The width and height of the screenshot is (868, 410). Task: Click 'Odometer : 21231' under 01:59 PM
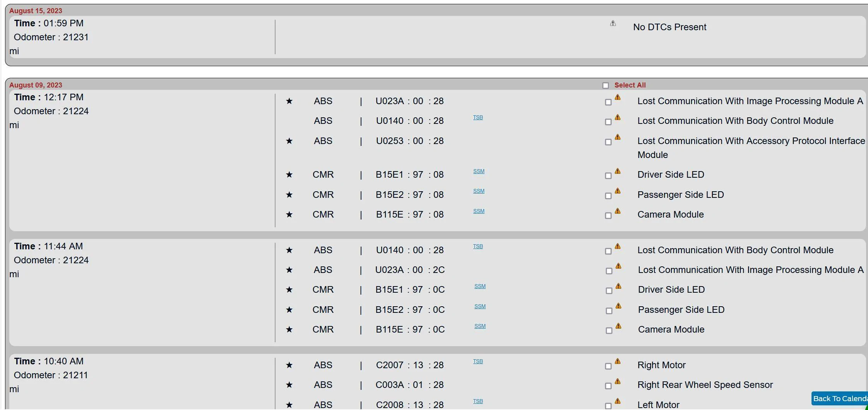pyautogui.click(x=51, y=37)
